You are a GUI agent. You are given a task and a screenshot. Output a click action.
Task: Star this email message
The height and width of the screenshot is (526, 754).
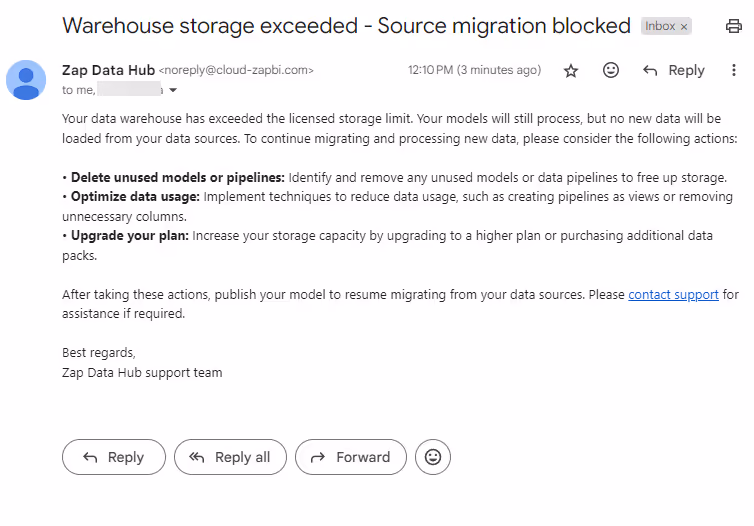[571, 71]
